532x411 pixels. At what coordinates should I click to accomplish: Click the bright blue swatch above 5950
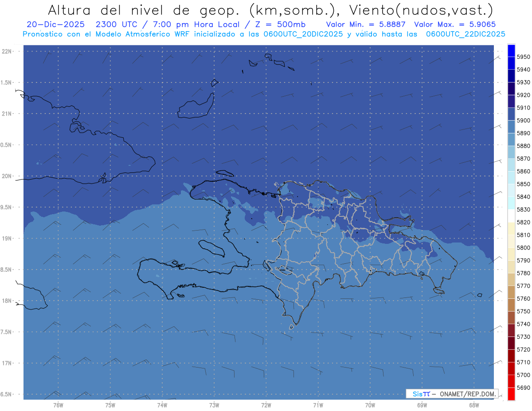(511, 50)
